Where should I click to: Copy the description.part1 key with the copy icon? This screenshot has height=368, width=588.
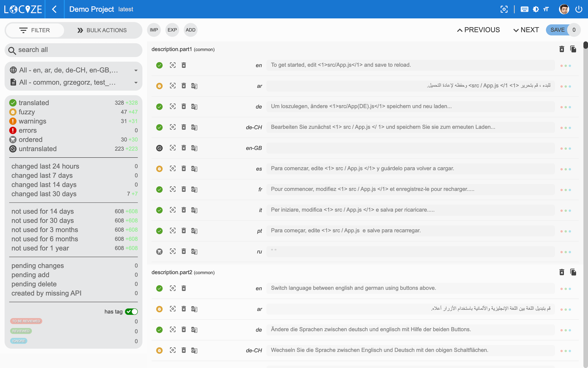point(573,49)
